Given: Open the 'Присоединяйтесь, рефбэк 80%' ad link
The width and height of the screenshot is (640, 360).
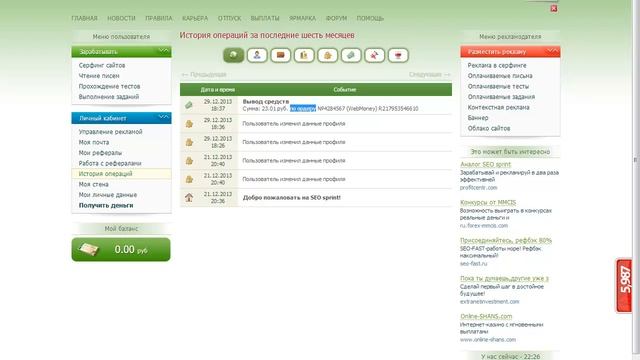Looking at the screenshot, I should point(506,240).
